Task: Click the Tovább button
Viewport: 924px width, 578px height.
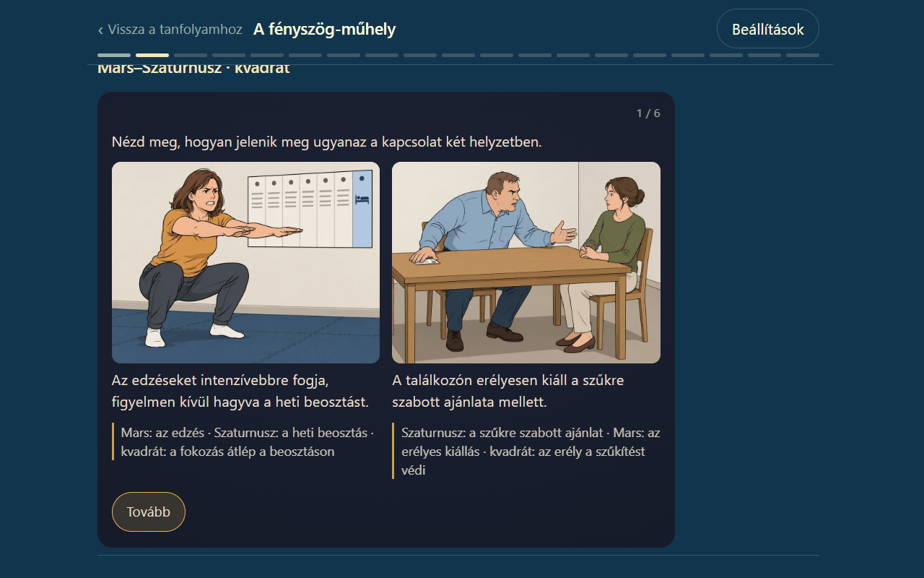Action: (x=149, y=512)
